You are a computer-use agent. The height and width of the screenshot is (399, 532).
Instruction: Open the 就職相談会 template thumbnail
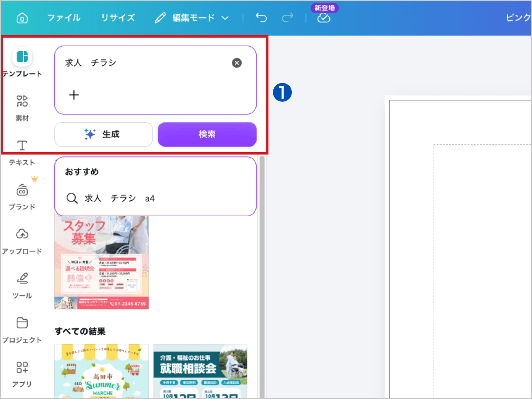(201, 371)
